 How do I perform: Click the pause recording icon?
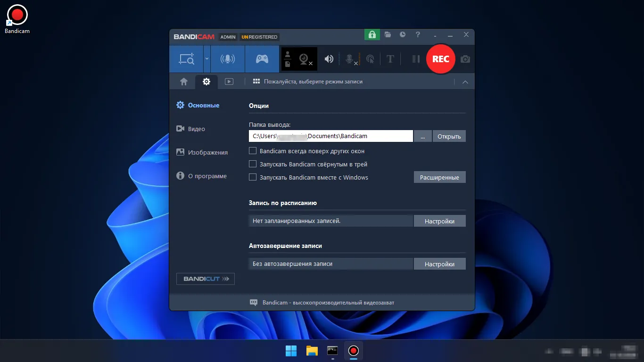[x=416, y=59]
